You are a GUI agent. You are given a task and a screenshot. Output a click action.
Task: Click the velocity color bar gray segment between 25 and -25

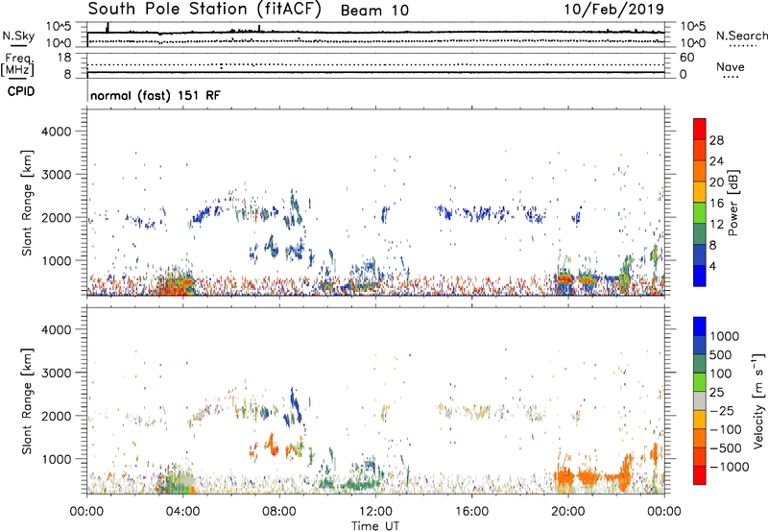(x=700, y=401)
